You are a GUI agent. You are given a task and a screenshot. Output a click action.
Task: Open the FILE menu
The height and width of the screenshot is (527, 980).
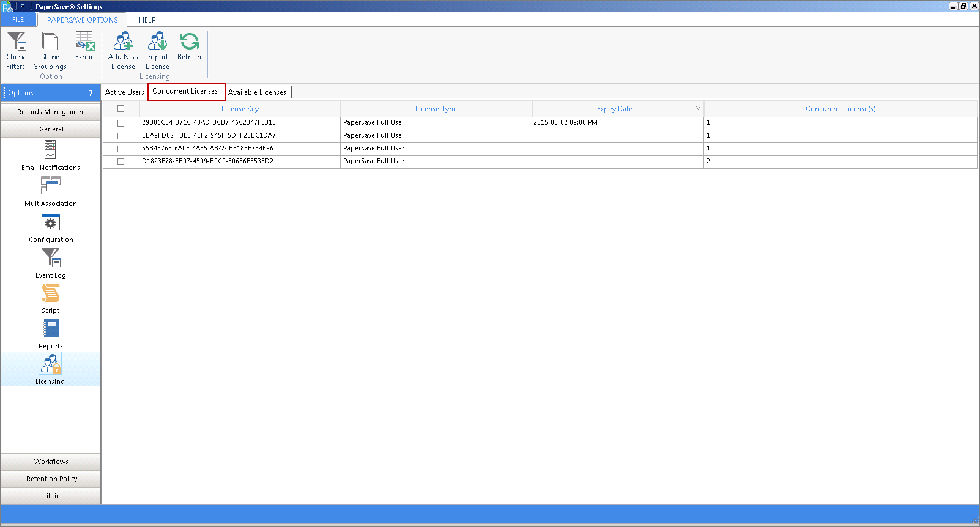tap(18, 20)
